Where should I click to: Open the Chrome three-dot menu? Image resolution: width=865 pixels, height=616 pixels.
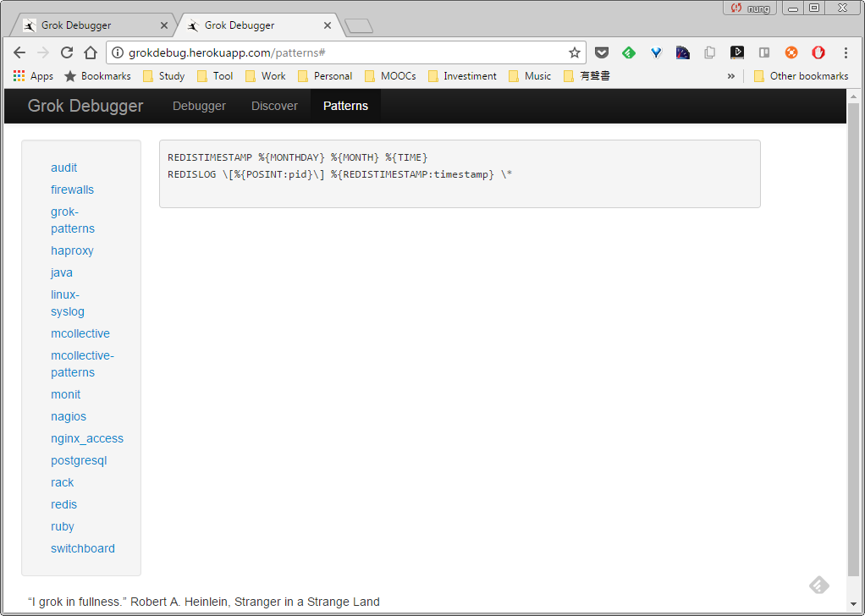[846, 53]
